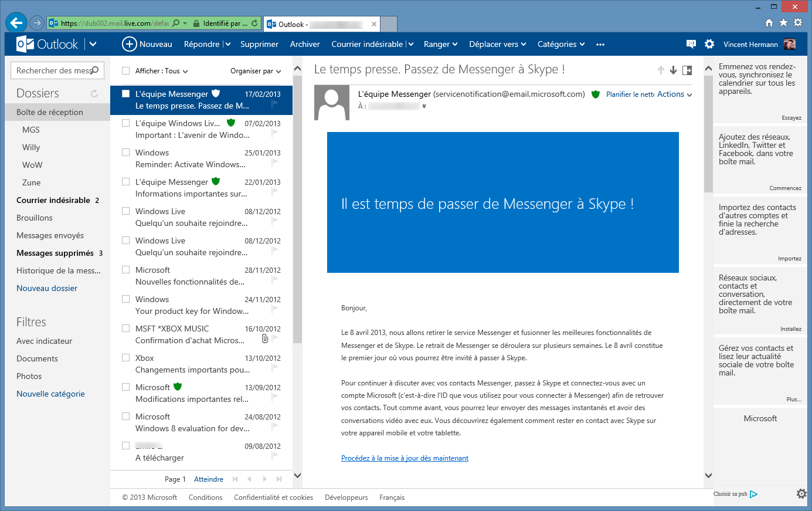Open the Organiser par dropdown
This screenshot has width=812, height=511.
coord(256,71)
